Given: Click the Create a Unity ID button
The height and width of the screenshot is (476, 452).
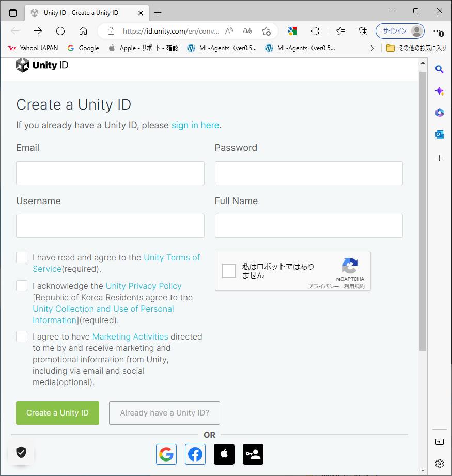Looking at the screenshot, I should click(x=57, y=413).
